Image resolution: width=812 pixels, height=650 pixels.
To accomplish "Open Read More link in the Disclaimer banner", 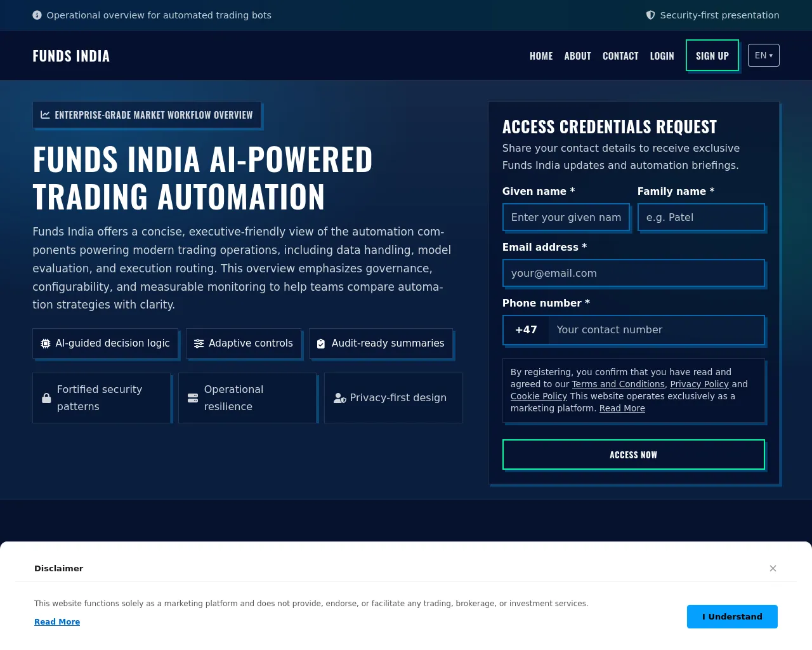I will pyautogui.click(x=57, y=621).
